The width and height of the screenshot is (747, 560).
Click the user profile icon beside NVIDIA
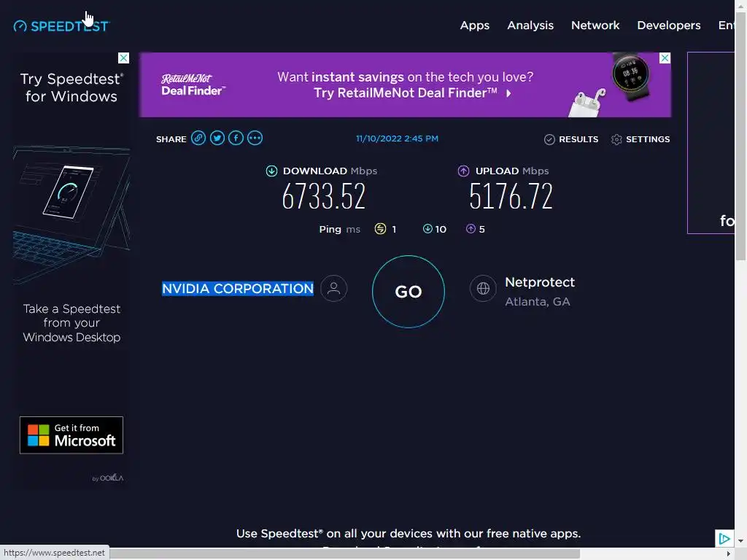(x=334, y=288)
